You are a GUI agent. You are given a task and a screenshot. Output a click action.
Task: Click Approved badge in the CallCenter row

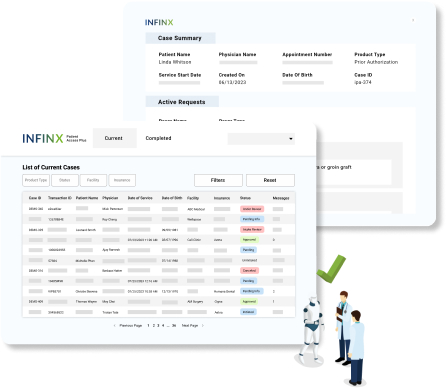249,240
